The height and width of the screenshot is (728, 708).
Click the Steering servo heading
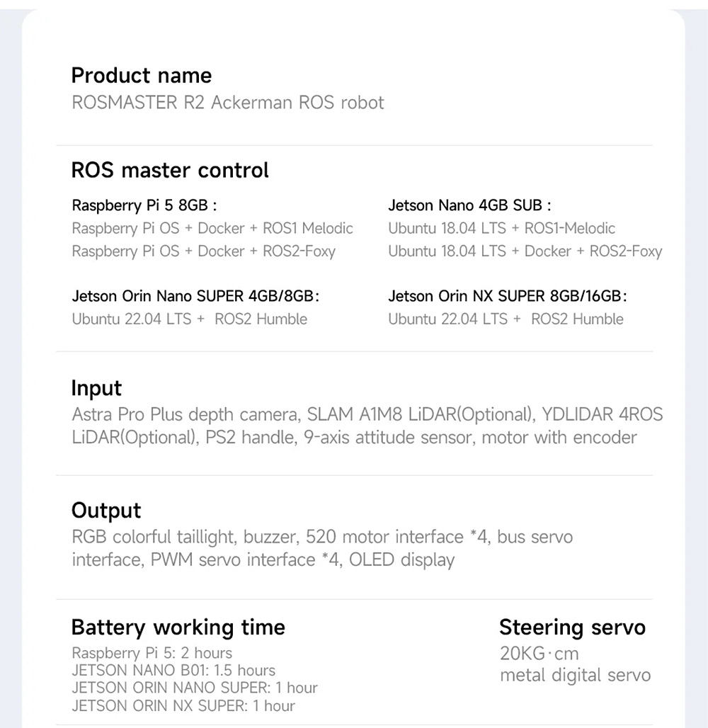pos(572,627)
